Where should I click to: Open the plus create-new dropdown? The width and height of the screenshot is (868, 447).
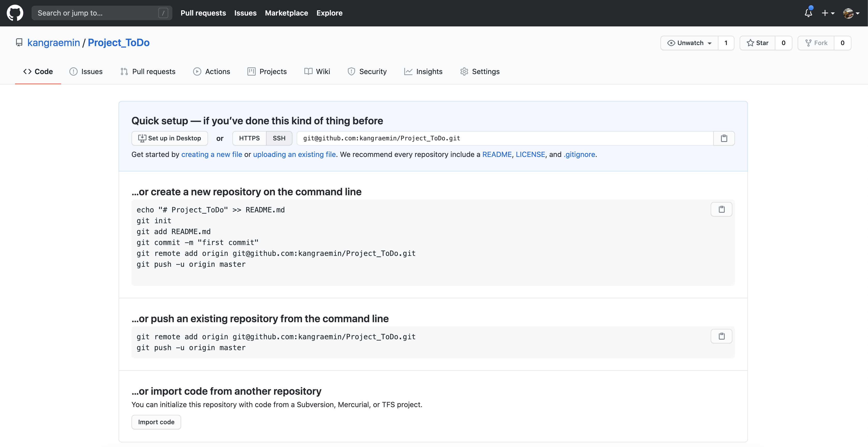coord(828,13)
